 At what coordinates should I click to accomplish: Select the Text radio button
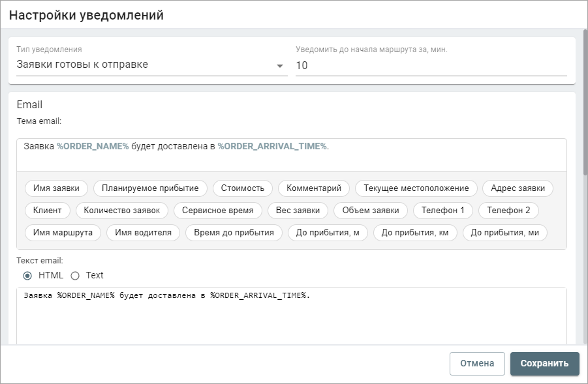pyautogui.click(x=75, y=276)
